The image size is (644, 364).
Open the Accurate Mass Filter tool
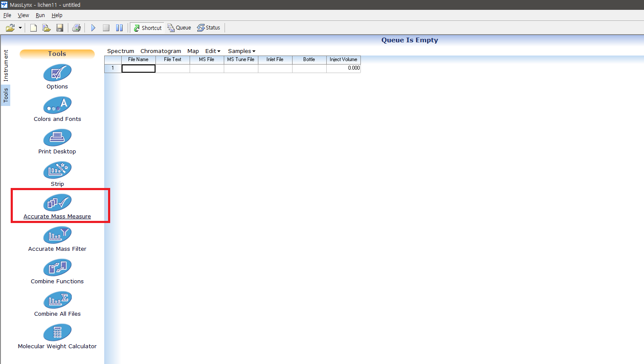57,239
